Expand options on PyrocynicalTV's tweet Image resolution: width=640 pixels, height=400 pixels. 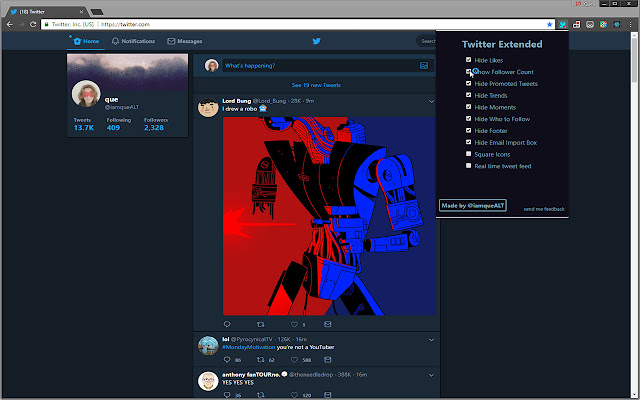[x=431, y=340]
